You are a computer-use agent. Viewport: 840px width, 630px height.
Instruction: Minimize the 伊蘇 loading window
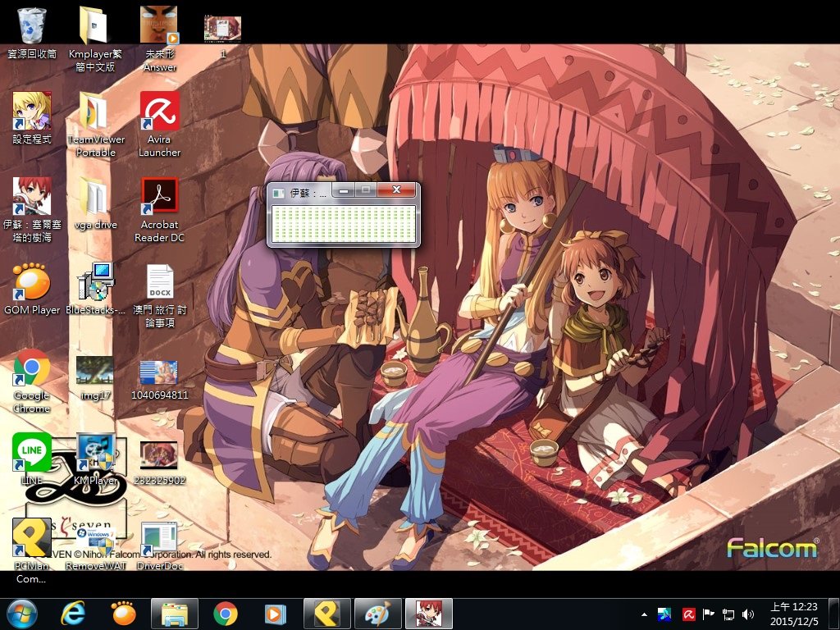pos(345,189)
